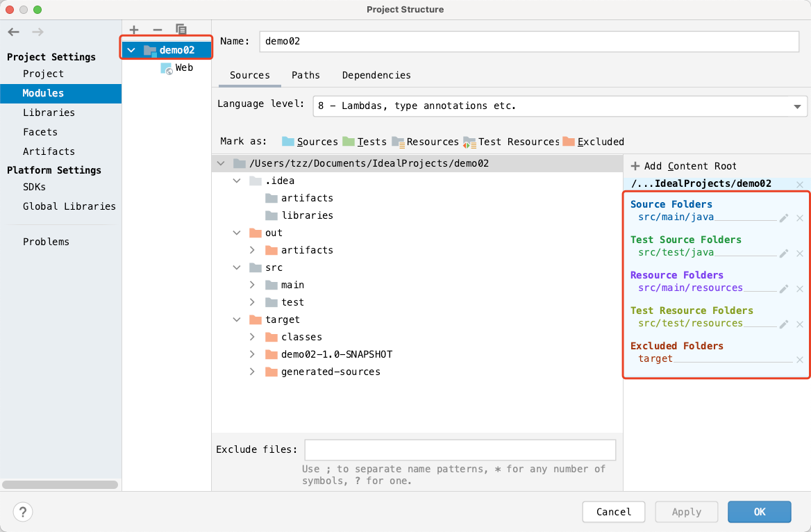Screen dimensions: 811x532
Task: Open the Language level dropdown
Action: click(x=560, y=106)
